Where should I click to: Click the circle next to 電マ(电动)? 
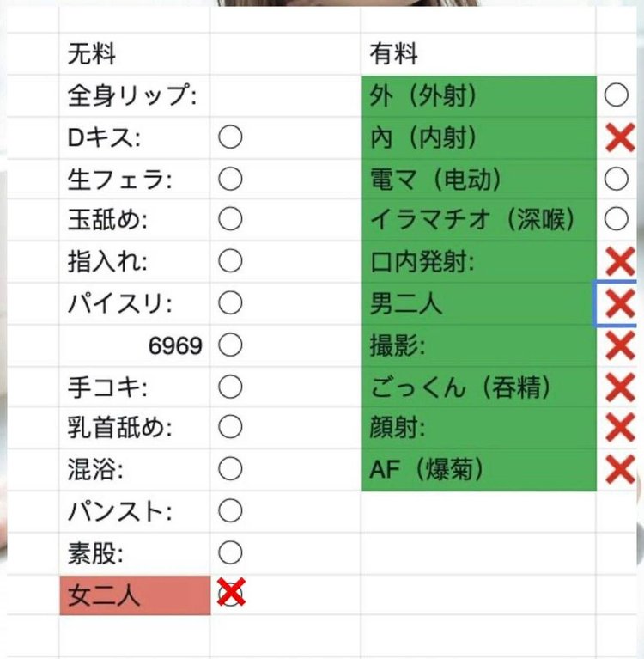point(617,179)
